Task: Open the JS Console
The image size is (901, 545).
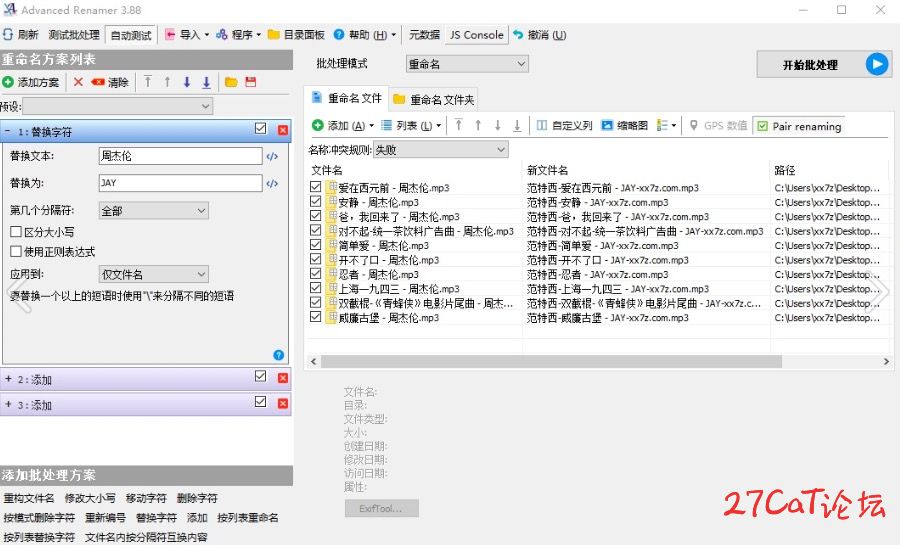Action: (x=476, y=34)
